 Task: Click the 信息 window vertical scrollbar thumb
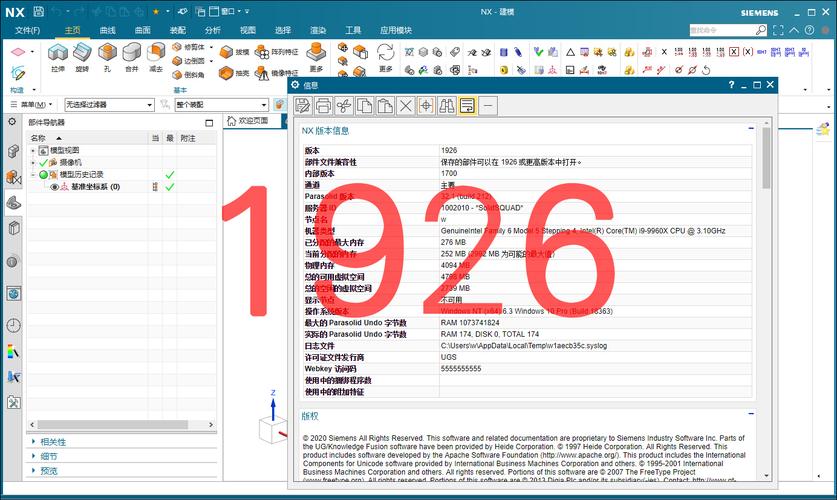[766, 157]
